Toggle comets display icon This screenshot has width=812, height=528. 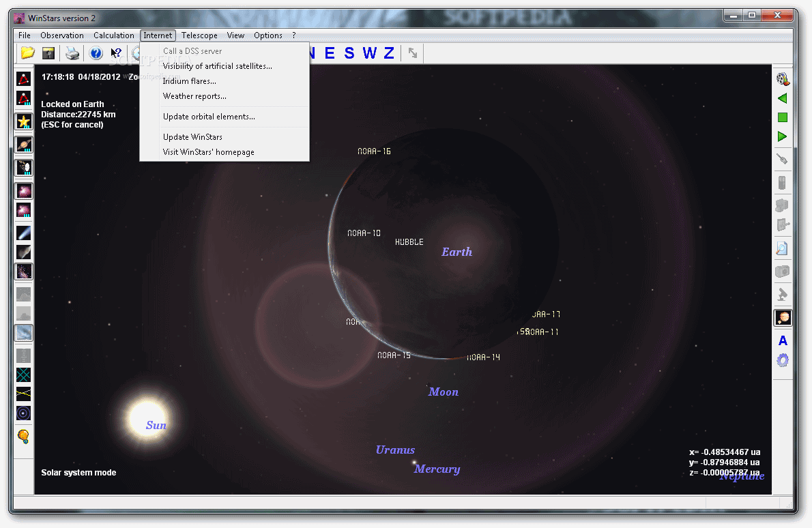click(x=23, y=233)
